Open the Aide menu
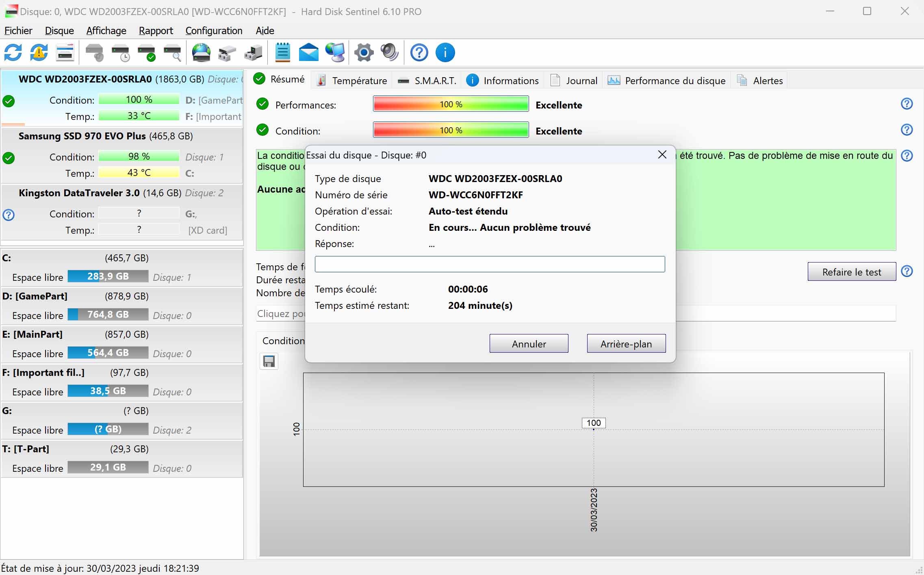This screenshot has width=924, height=575. [265, 31]
